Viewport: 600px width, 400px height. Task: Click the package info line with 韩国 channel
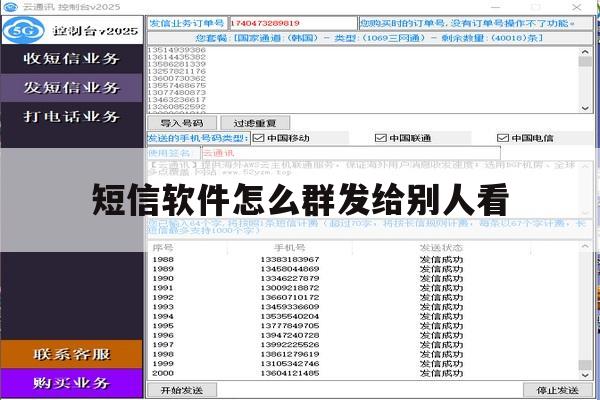pyautogui.click(x=370, y=38)
